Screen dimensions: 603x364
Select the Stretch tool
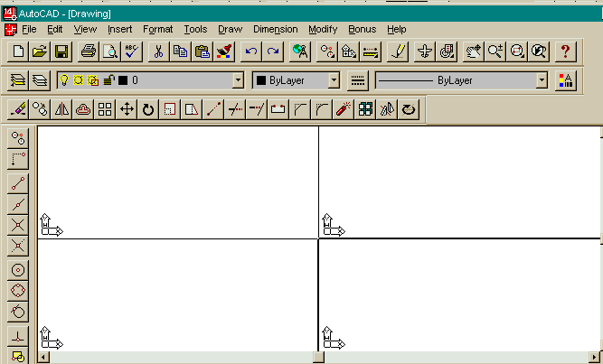pos(192,109)
